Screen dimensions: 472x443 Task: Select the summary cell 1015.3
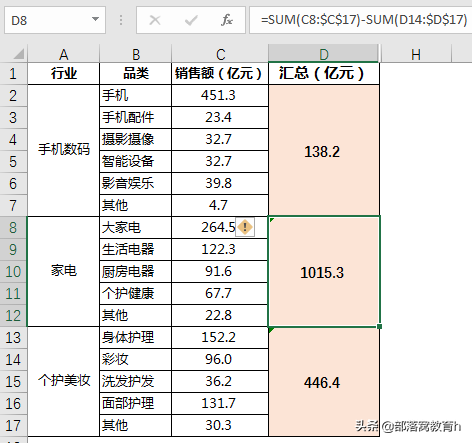tap(324, 271)
